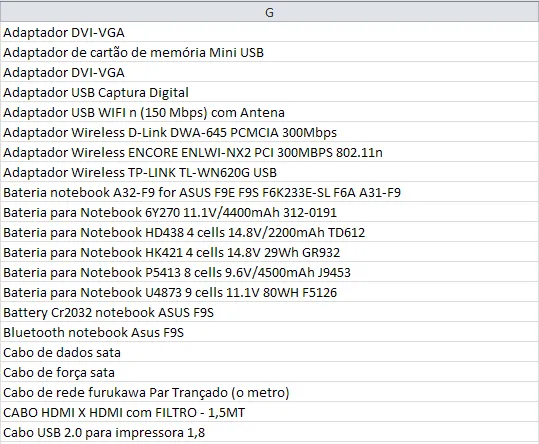
Task: Click Cabo de dados sata cell
Action: click(x=270, y=352)
